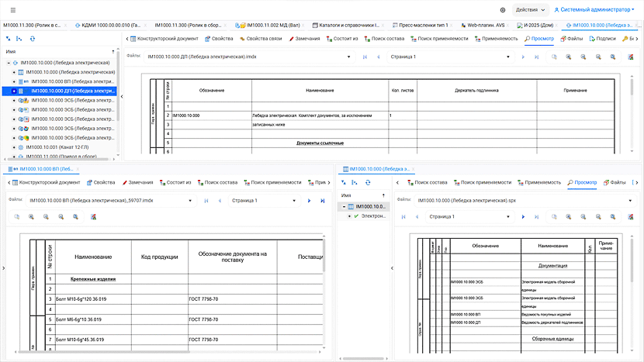Open the Системный администратор user menu
The width and height of the screenshot is (644, 362).
pyautogui.click(x=594, y=10)
